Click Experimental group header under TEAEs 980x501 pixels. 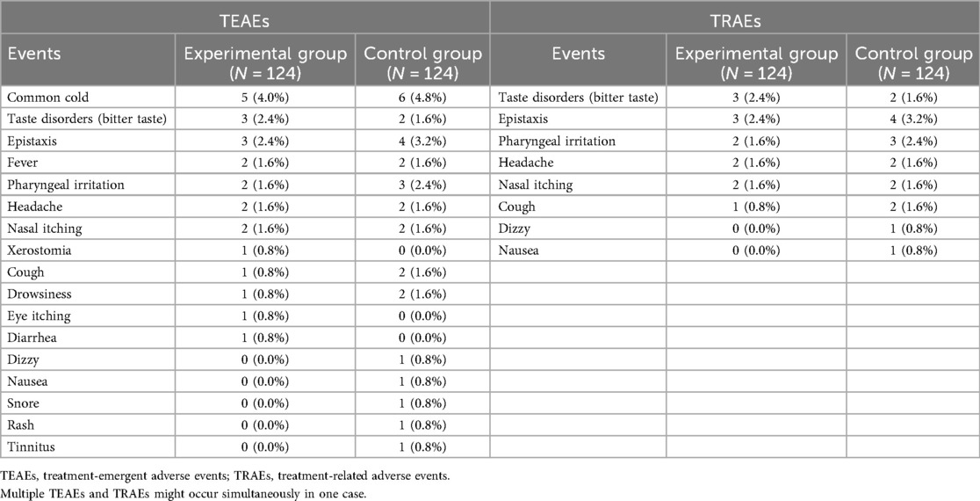click(x=264, y=62)
